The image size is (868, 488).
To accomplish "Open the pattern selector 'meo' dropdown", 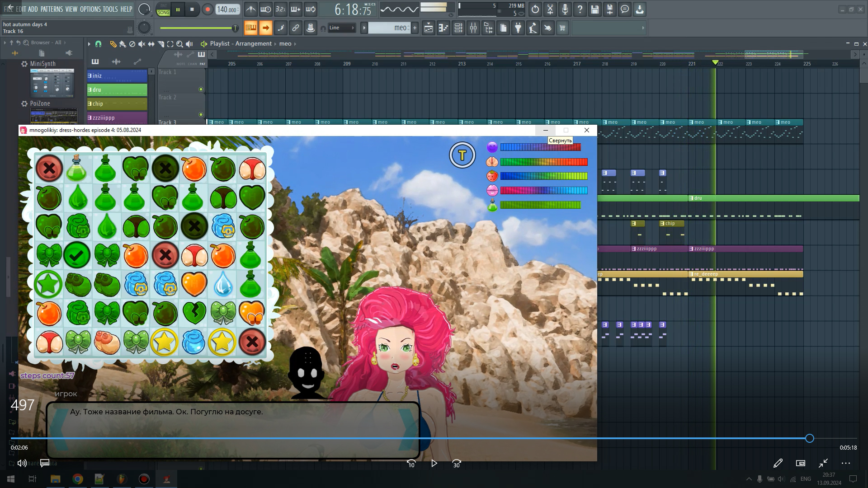I will coord(389,28).
